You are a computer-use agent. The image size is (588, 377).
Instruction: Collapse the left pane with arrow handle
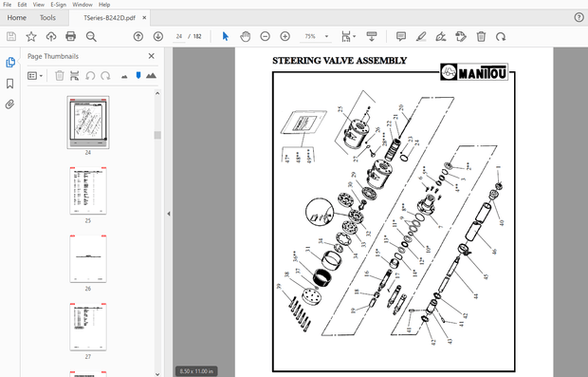point(169,214)
